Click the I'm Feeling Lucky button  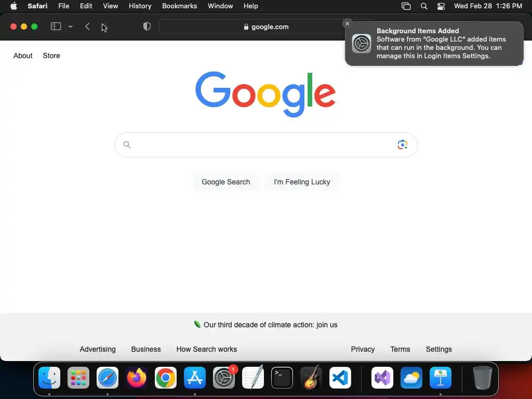302,182
